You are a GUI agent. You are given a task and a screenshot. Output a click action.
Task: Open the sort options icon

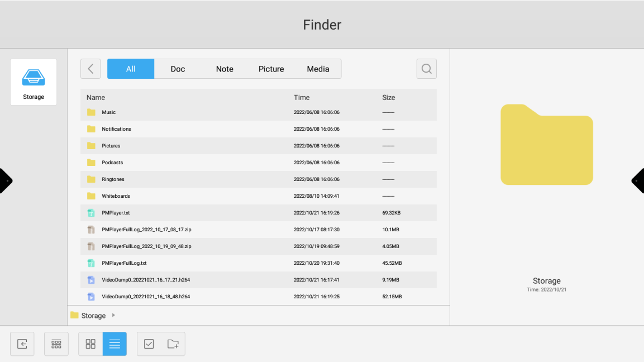click(56, 344)
